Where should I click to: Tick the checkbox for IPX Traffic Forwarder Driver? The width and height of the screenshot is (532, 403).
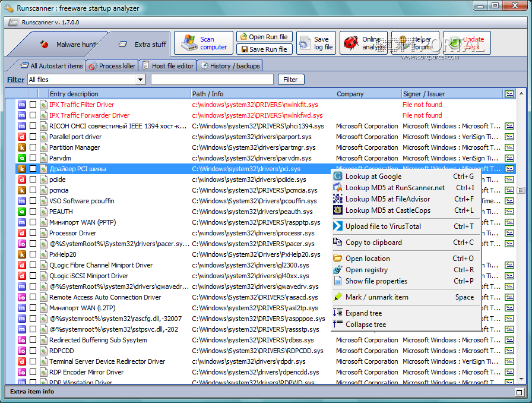click(33, 115)
